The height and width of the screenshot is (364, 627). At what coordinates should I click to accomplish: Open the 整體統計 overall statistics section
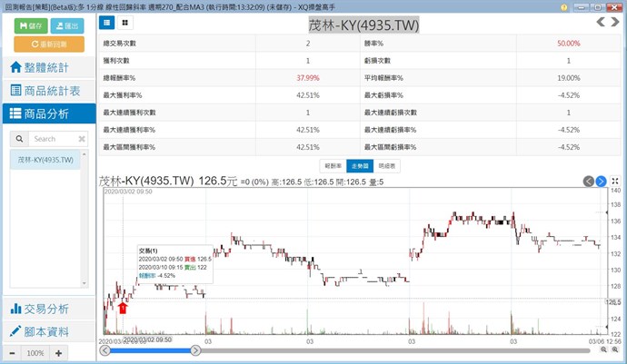pos(49,67)
